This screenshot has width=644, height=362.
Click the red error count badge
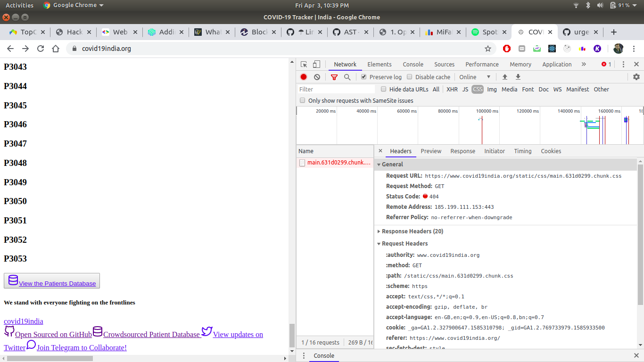click(606, 65)
